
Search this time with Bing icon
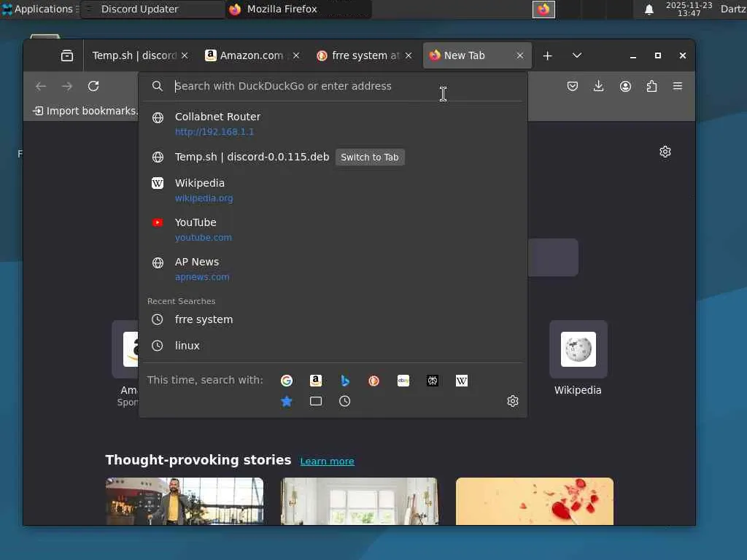pos(345,381)
